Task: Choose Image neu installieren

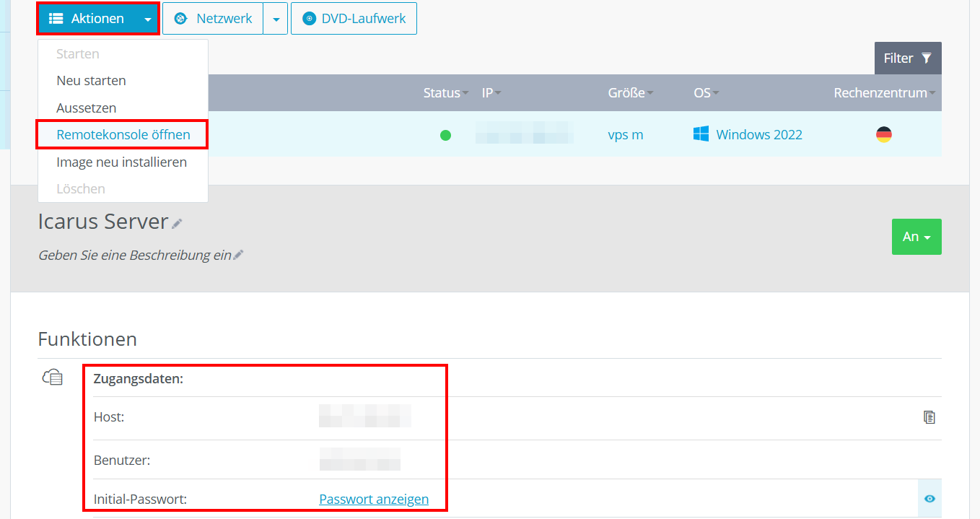Action: [x=123, y=162]
